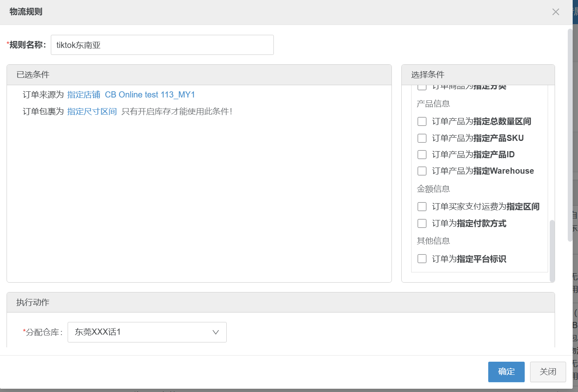Close the 物流规则 dialog with X icon
The image size is (578, 392).
tap(555, 12)
